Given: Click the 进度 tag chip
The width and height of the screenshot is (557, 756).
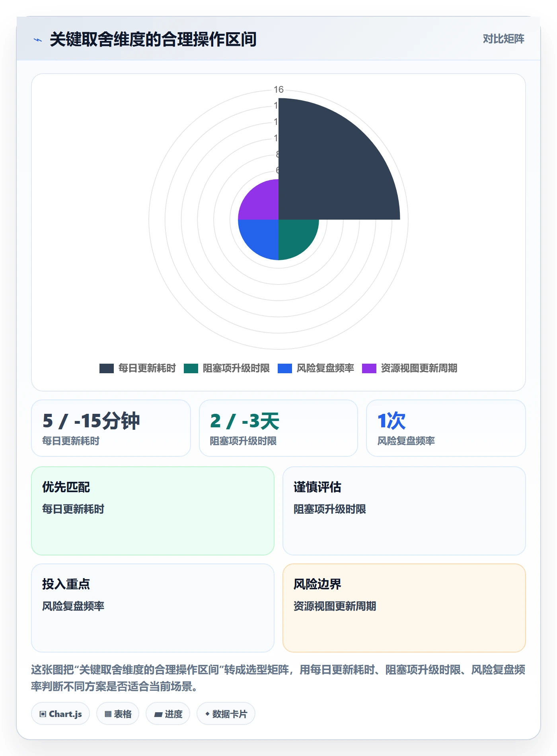Looking at the screenshot, I should coord(168,714).
